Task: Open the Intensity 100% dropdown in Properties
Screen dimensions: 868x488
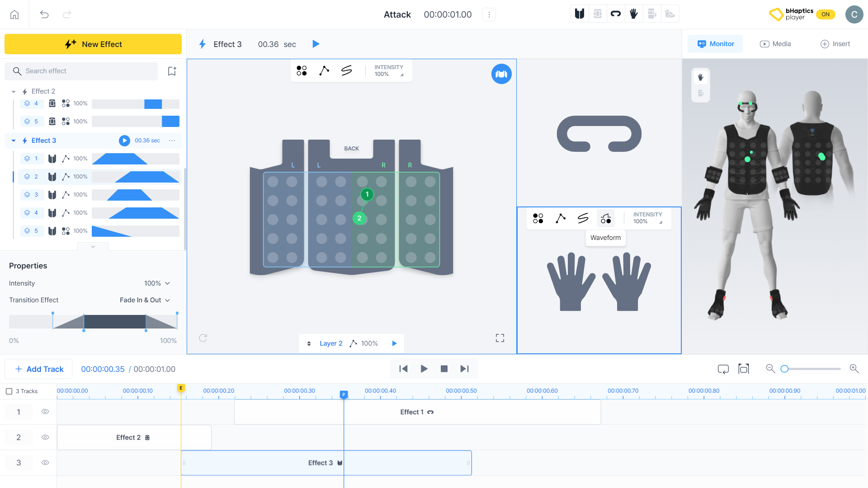Action: tap(157, 283)
